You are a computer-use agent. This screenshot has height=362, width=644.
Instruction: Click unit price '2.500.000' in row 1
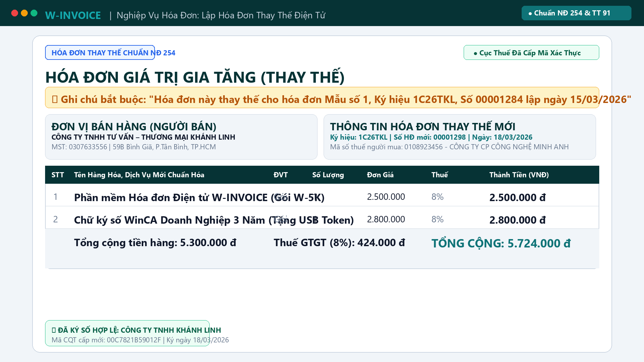386,197
